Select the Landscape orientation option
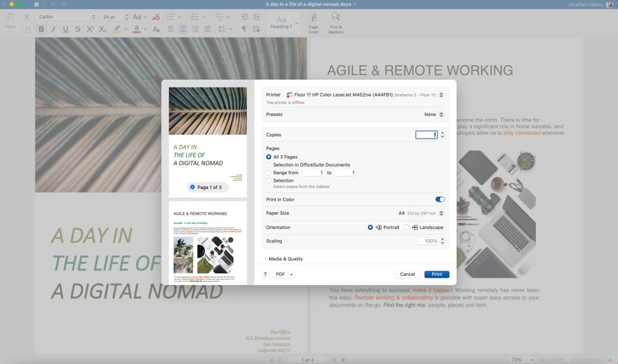Viewport: 618px width, 364px height. click(407, 228)
